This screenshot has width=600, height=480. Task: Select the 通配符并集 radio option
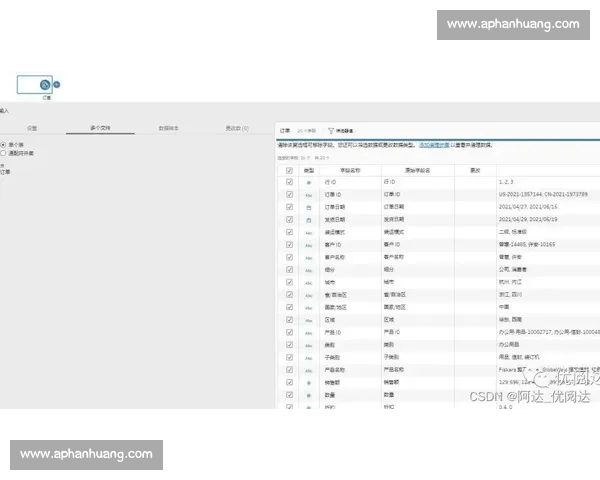point(3,153)
